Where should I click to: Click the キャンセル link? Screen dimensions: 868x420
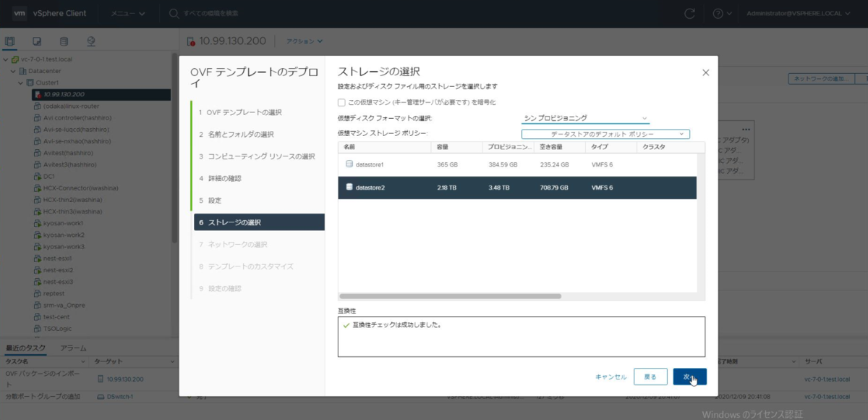610,377
